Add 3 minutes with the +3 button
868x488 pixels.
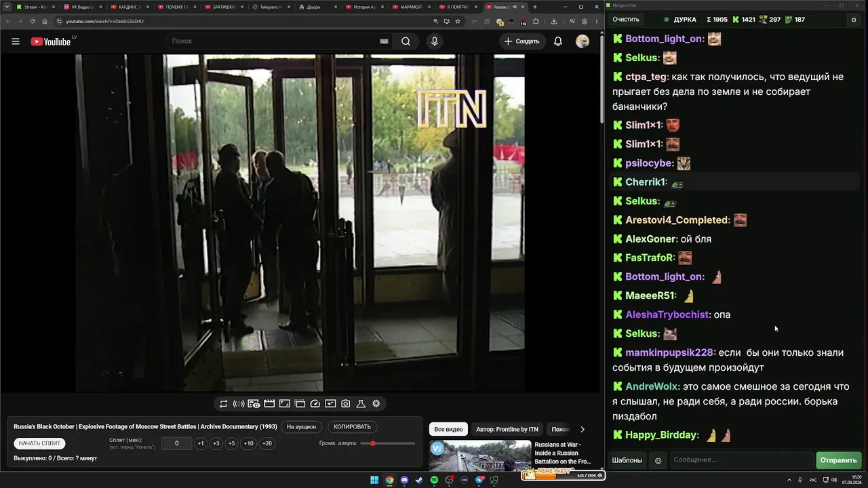pyautogui.click(x=216, y=443)
